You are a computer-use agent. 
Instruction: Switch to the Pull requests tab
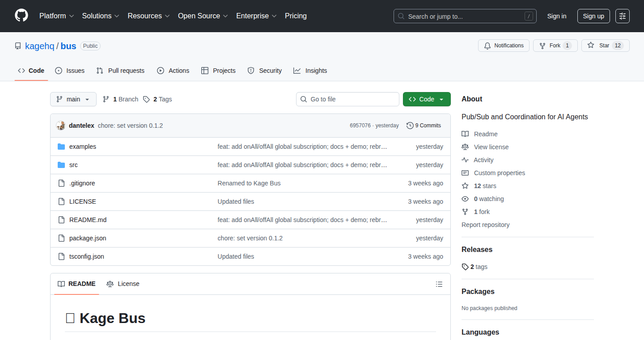pyautogui.click(x=121, y=71)
